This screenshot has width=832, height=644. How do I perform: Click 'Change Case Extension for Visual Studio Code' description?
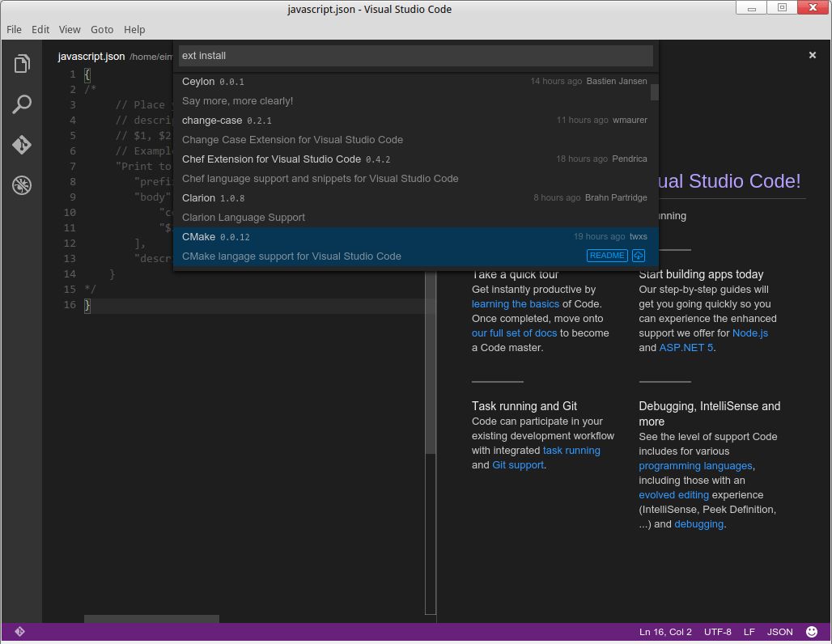tap(292, 140)
